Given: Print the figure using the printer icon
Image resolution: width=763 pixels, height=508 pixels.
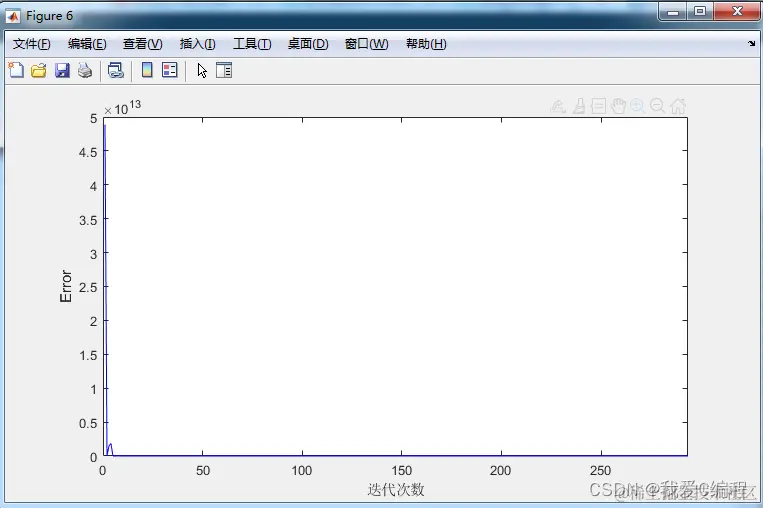Looking at the screenshot, I should [85, 71].
